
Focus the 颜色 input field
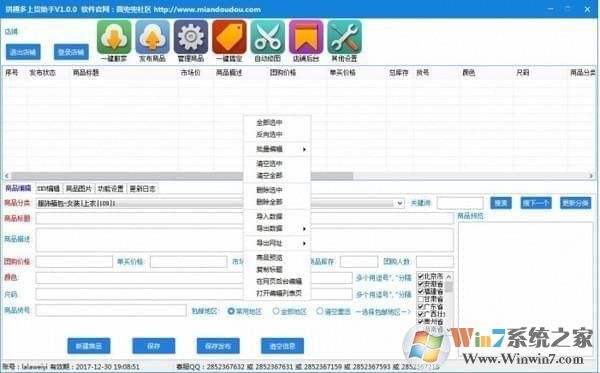tap(194, 278)
